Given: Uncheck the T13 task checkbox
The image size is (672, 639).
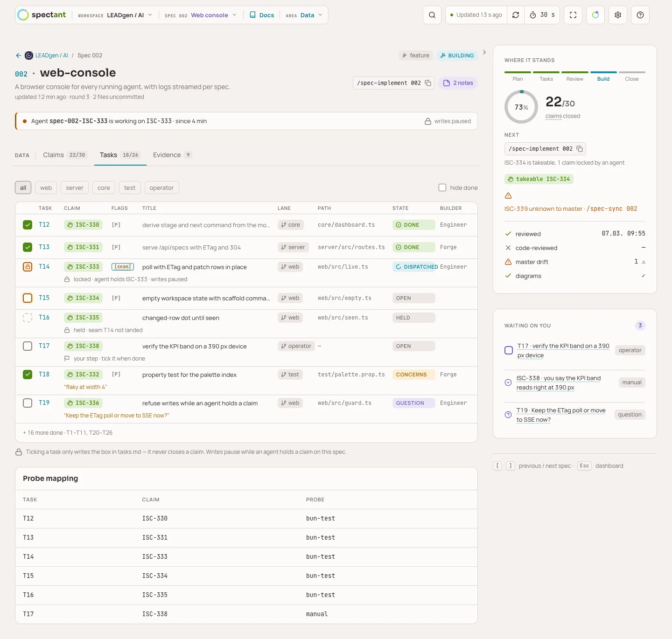Looking at the screenshot, I should pyautogui.click(x=28, y=247).
